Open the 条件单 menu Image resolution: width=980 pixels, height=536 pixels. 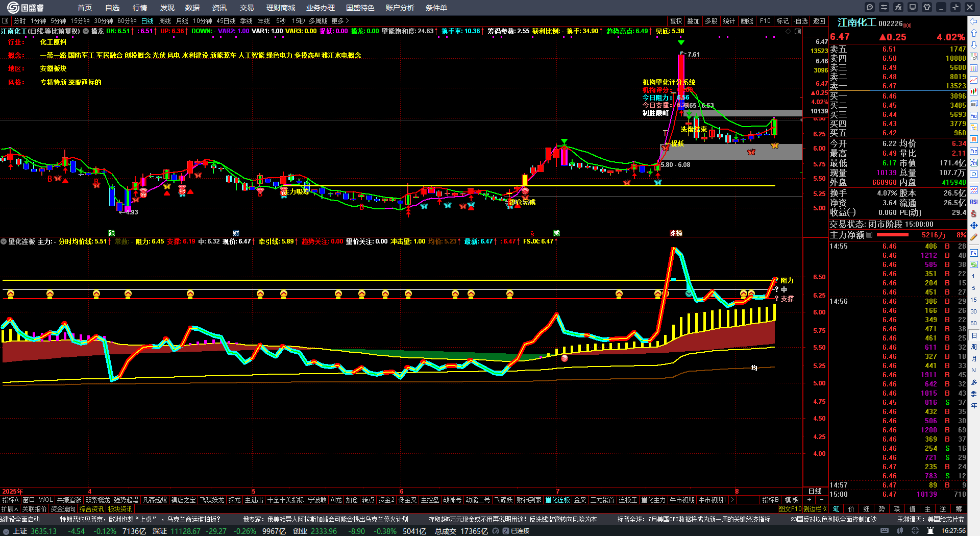click(x=436, y=8)
